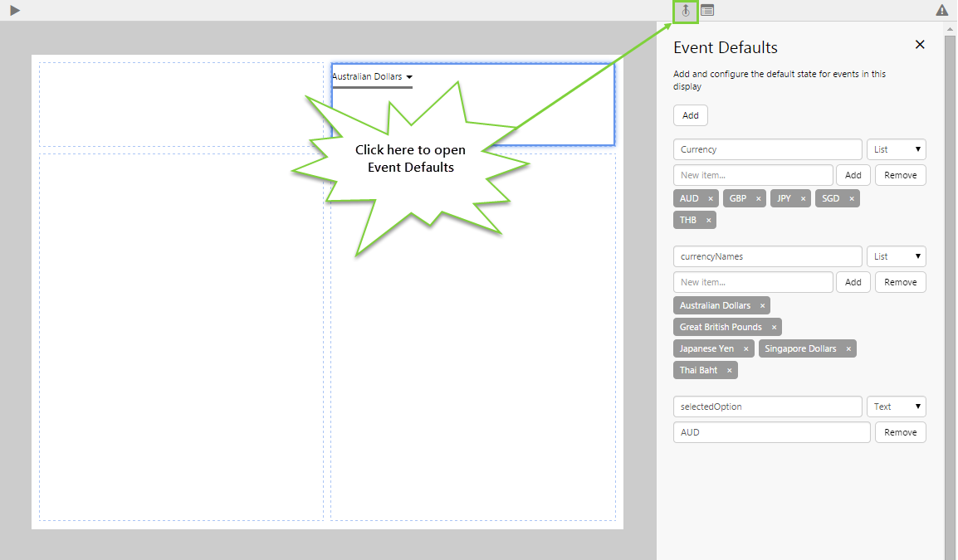Screen dimensions: 958x560
Task: Expand the currencyNames type List dropdown
Action: click(x=897, y=256)
